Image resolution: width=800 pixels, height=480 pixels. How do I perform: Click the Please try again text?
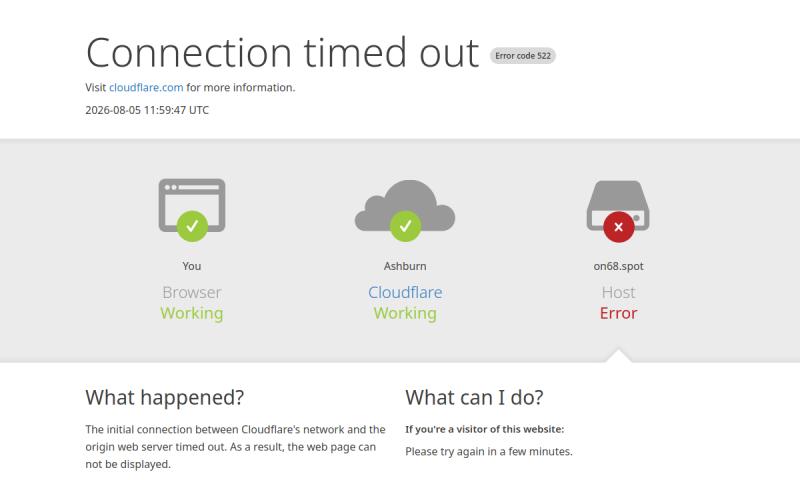click(489, 451)
